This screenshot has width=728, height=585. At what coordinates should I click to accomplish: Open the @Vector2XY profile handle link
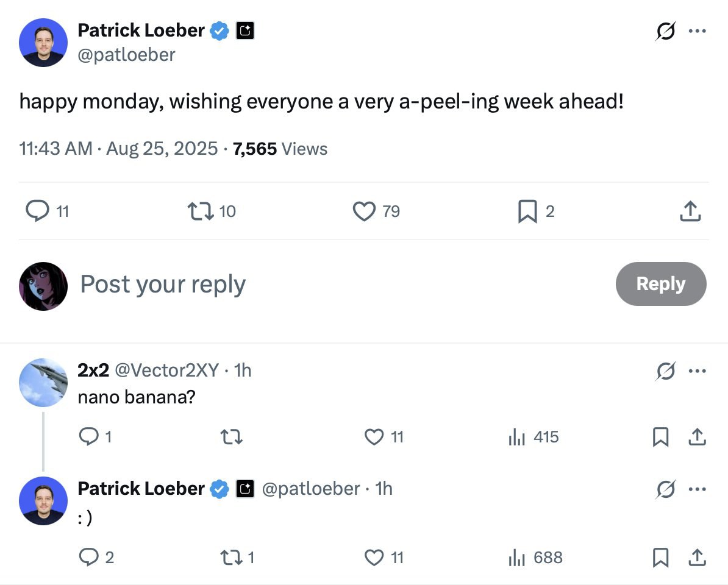click(x=166, y=370)
